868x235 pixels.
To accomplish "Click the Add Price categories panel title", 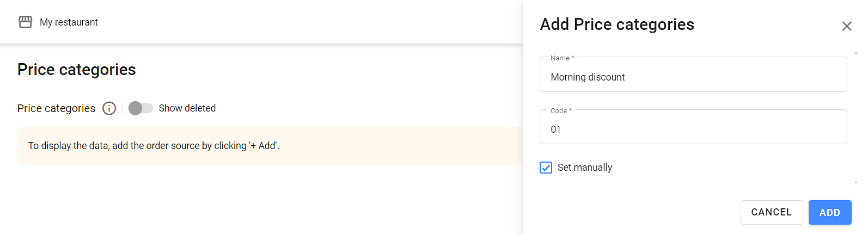I will [x=617, y=24].
